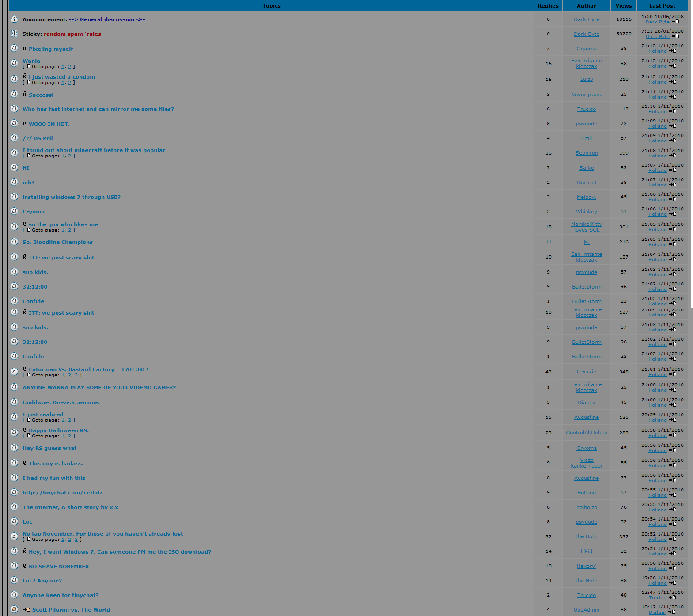The image size is (693, 616).
Task: View author Lulzy's profile
Action: click(x=587, y=80)
